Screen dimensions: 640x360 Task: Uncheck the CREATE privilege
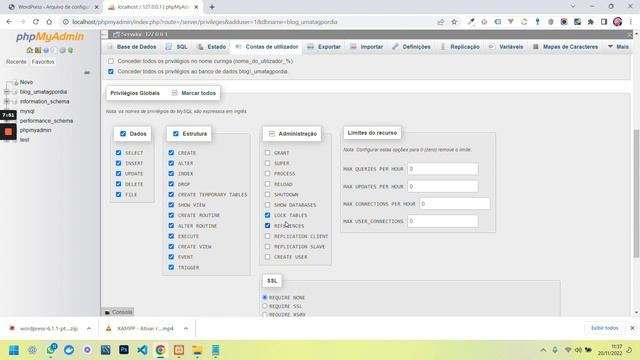[x=171, y=153]
